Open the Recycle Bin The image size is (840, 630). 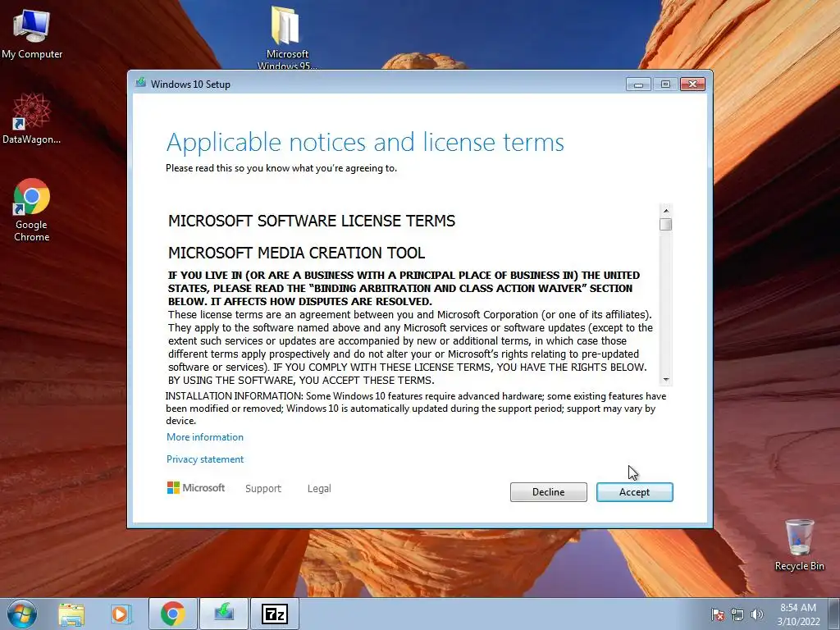point(799,545)
